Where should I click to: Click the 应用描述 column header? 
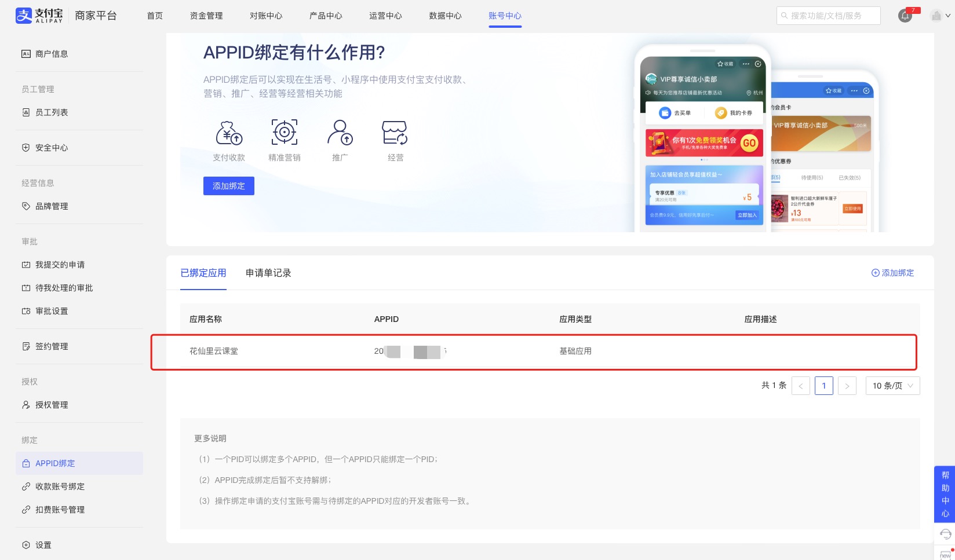click(x=761, y=319)
